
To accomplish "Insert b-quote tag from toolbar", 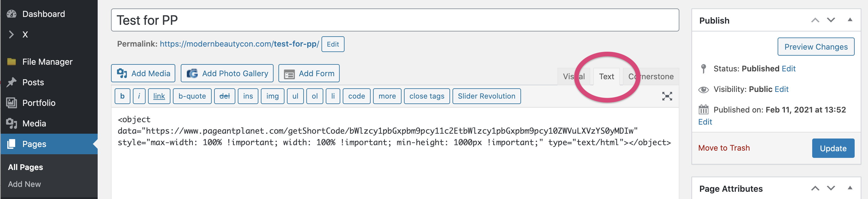I will click(192, 96).
